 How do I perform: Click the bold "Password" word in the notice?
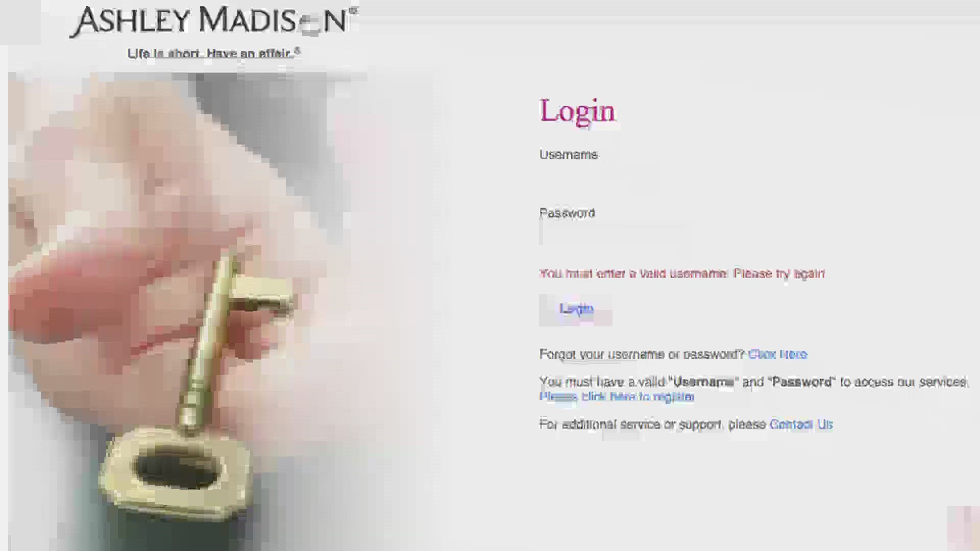click(801, 382)
